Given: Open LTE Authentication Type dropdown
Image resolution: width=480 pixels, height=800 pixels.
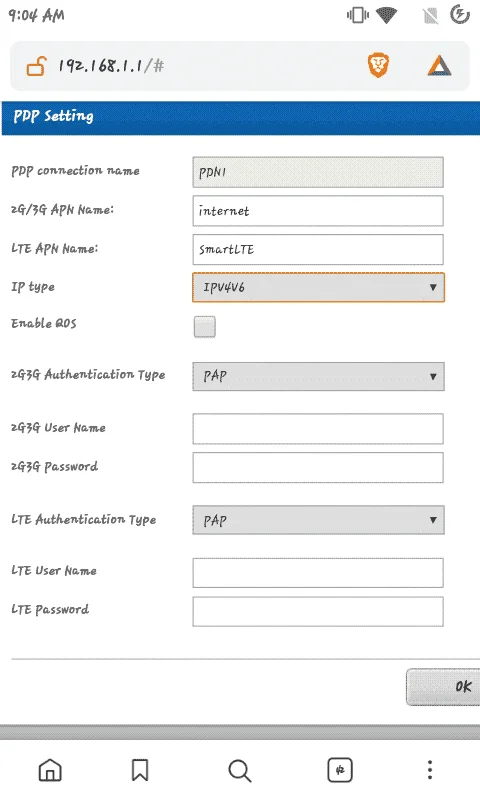Looking at the screenshot, I should 318,520.
